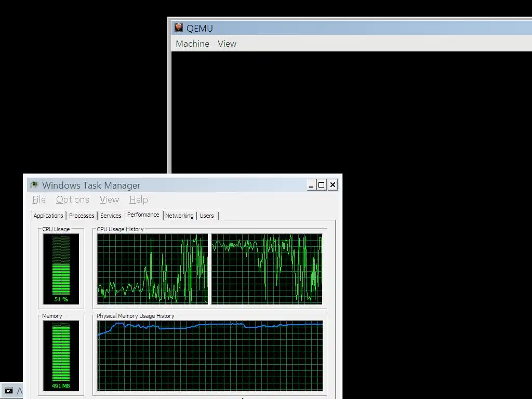Screen dimensions: 532x399
Task: Open the File menu in Task Manager
Action: pos(38,199)
